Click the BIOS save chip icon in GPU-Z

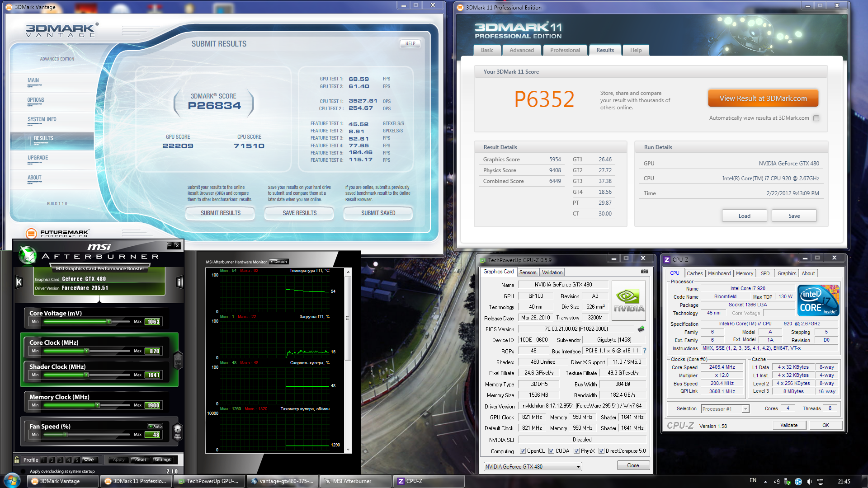[x=641, y=329]
